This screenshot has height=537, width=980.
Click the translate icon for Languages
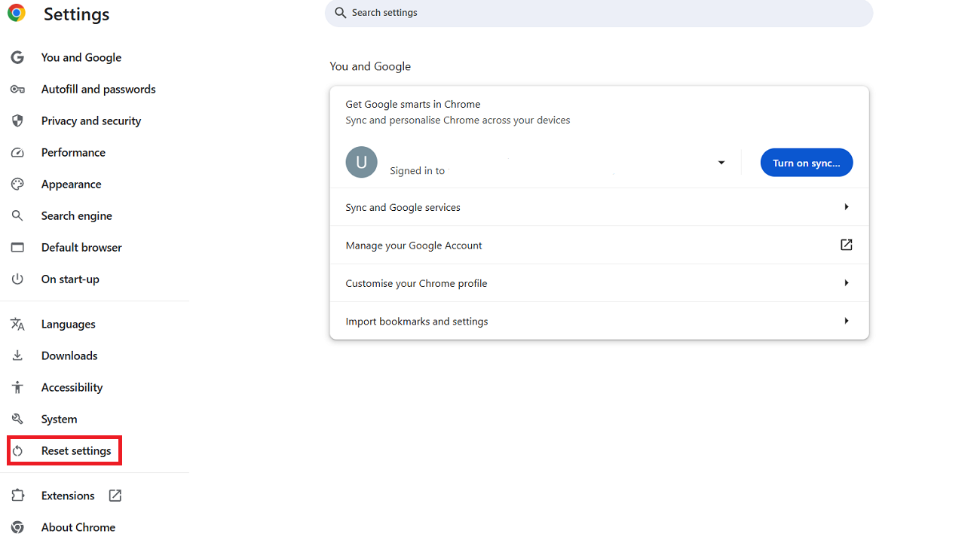tap(17, 324)
